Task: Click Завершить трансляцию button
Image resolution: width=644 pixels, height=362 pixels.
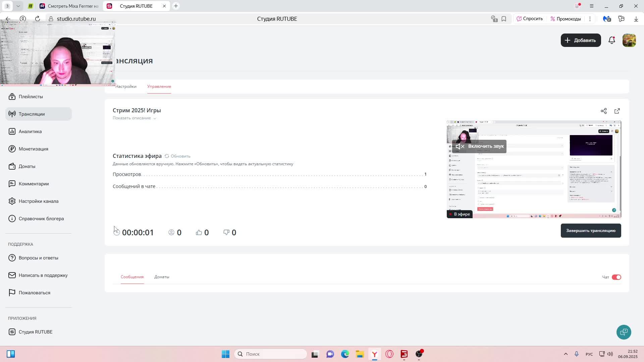Action: coord(590,231)
